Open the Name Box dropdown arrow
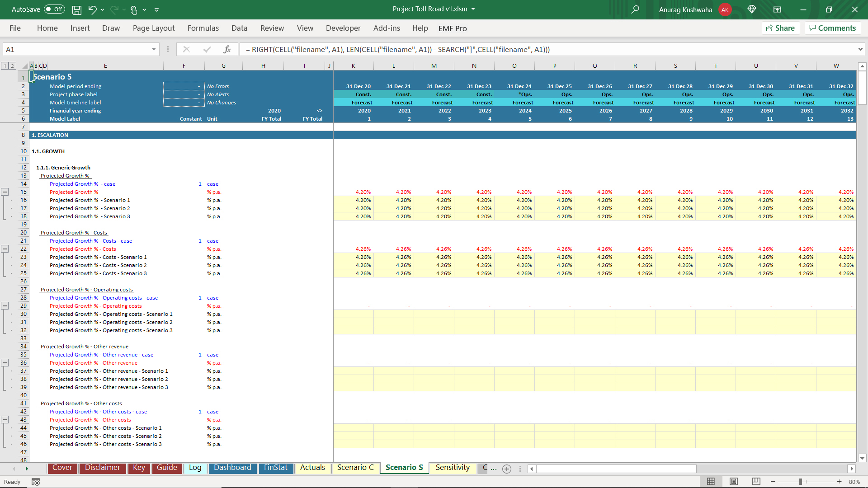 (x=154, y=49)
